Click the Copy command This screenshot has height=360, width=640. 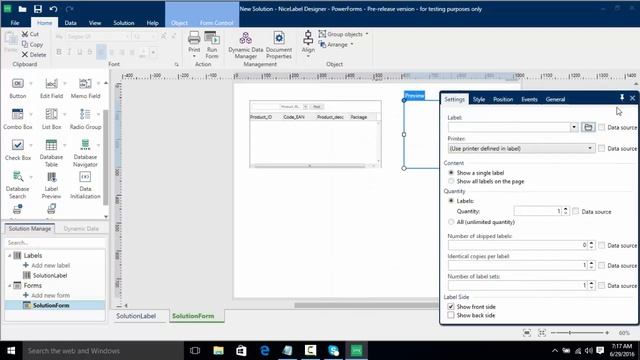tap(32, 44)
